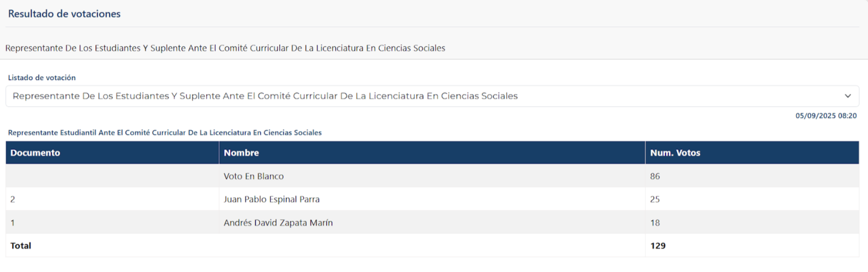868x272 pixels.
Task: Click Andrés David Zapata Marín name cell
Action: coord(432,222)
